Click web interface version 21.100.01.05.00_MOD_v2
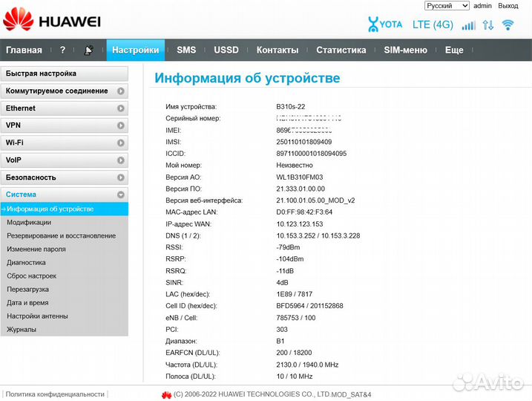Image resolution: width=532 pixels, height=401 pixels. (x=315, y=200)
